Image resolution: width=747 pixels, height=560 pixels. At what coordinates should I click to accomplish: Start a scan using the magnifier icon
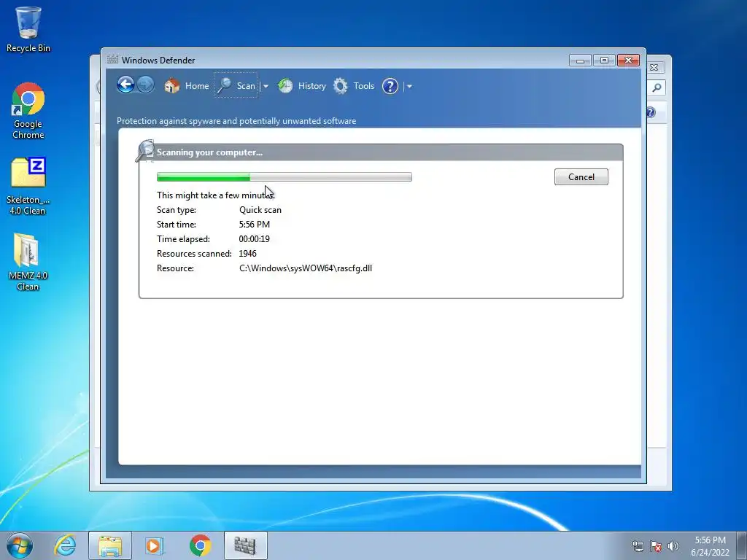[x=224, y=86]
